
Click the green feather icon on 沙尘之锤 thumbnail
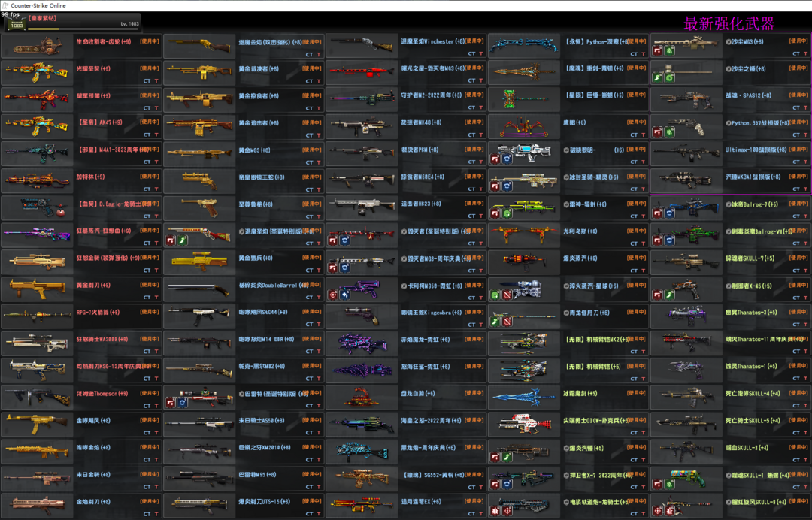coord(657,78)
